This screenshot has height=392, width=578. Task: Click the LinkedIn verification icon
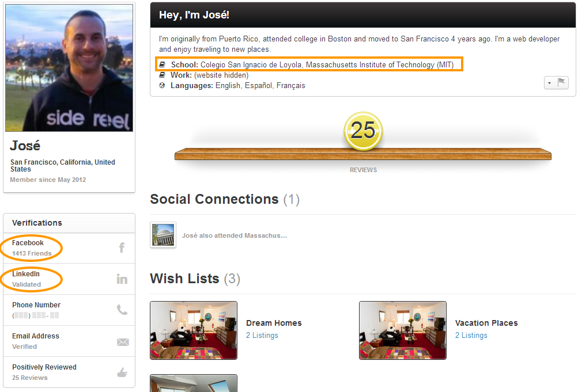click(122, 279)
